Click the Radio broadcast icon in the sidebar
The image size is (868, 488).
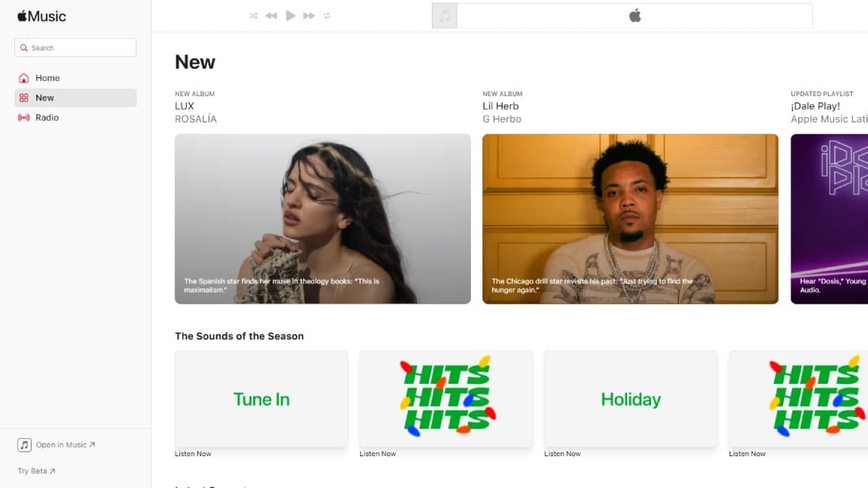(x=25, y=117)
